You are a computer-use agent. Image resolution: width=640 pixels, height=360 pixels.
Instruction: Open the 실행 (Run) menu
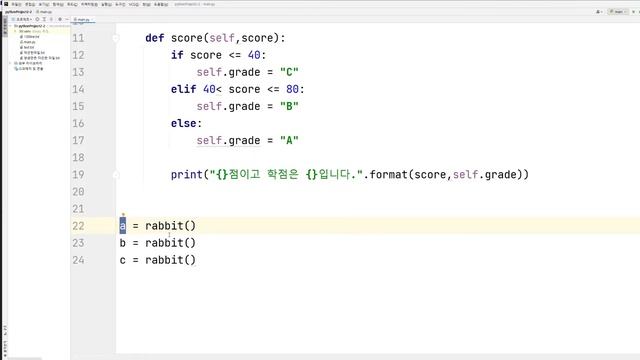point(107,4)
